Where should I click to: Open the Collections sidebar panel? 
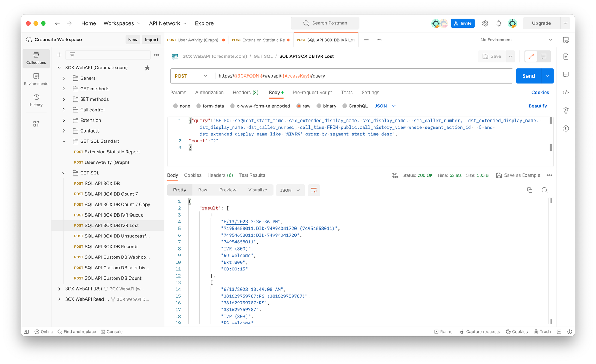[36, 58]
